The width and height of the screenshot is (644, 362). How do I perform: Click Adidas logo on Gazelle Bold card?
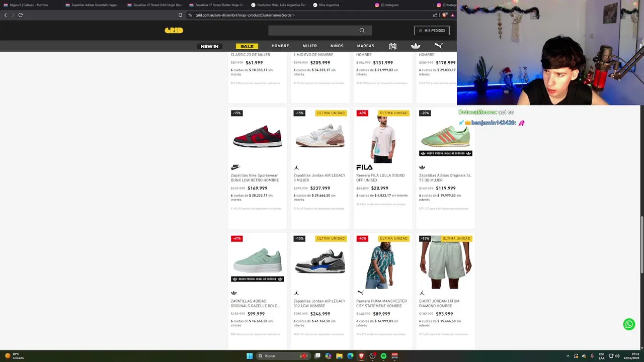[x=234, y=293]
